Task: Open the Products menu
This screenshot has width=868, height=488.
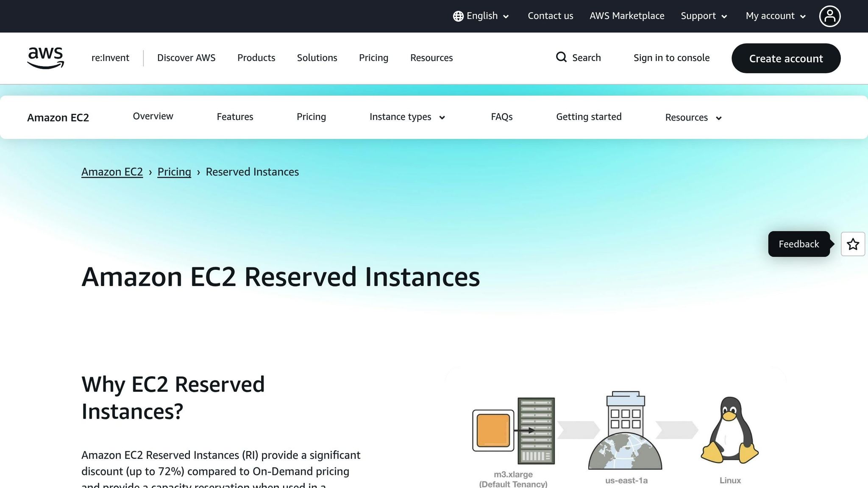Action: 256,58
